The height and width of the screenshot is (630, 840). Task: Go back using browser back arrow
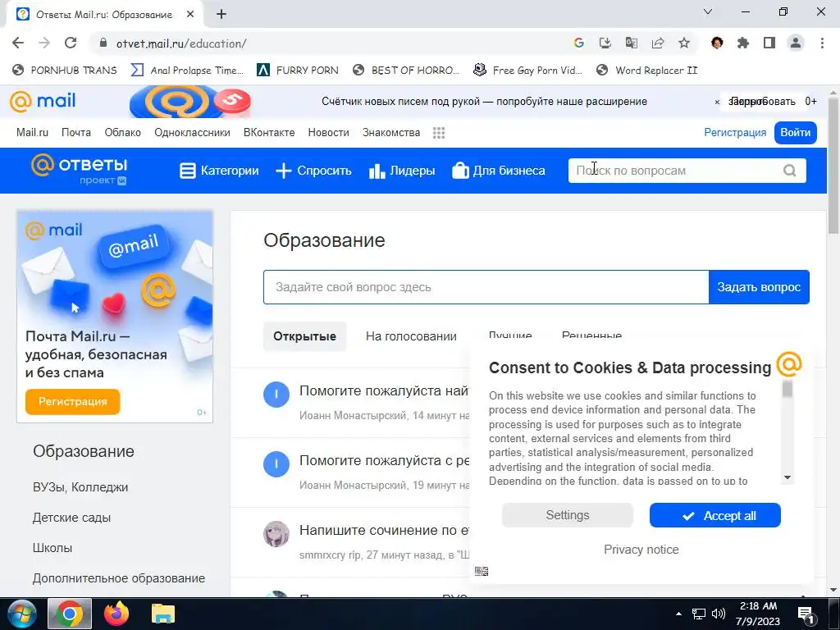(18, 43)
